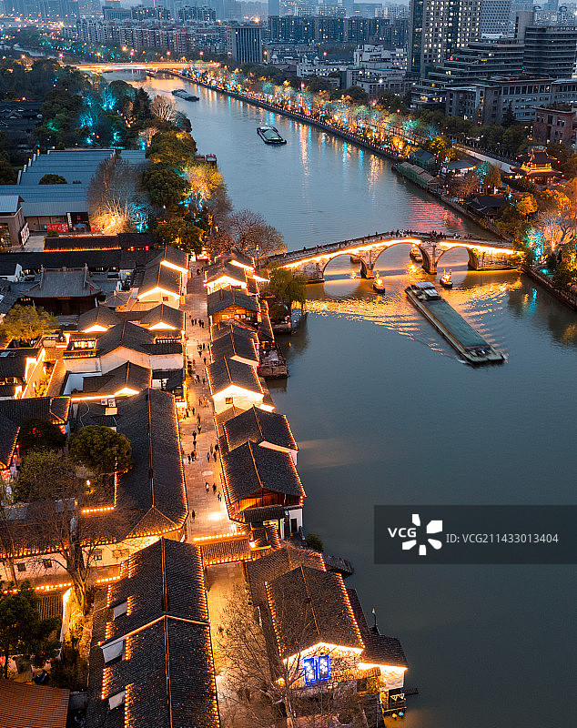Click the small tugboat right of the bridge
The image size is (577, 728).
pyautogui.click(x=446, y=278)
